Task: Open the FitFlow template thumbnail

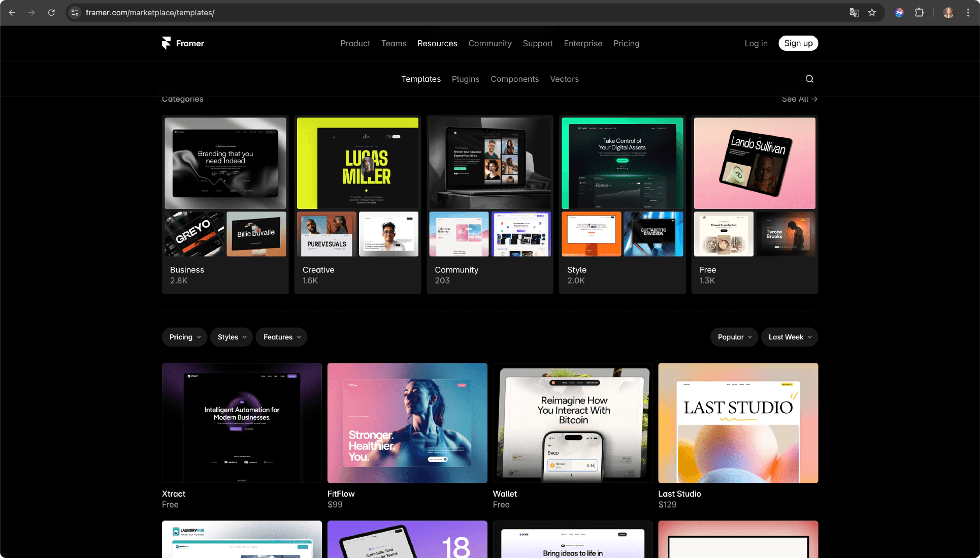Action: point(407,423)
